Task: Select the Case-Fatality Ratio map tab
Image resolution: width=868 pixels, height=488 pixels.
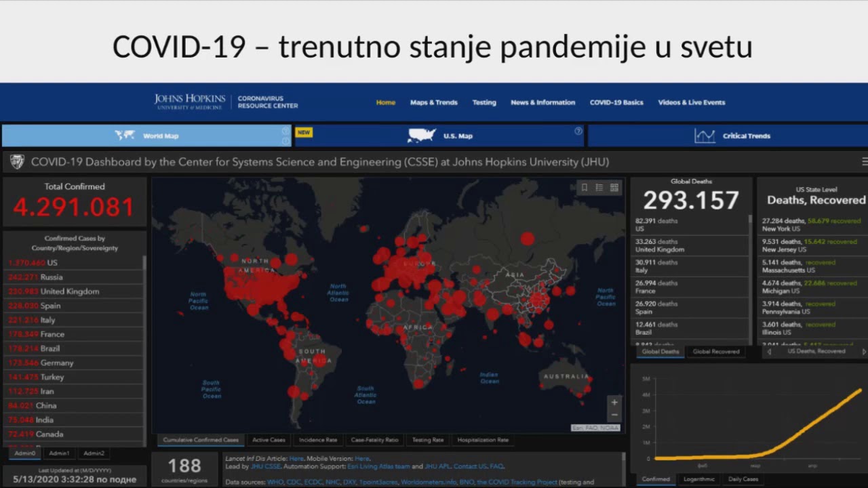Action: pyautogui.click(x=374, y=440)
